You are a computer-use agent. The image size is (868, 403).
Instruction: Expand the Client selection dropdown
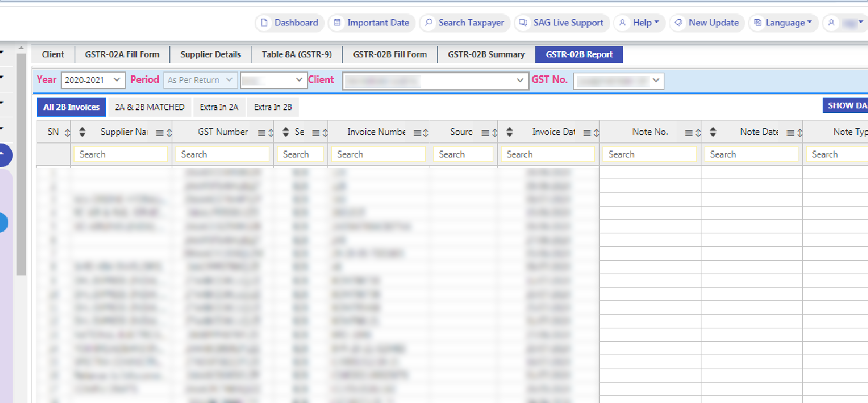(x=435, y=81)
